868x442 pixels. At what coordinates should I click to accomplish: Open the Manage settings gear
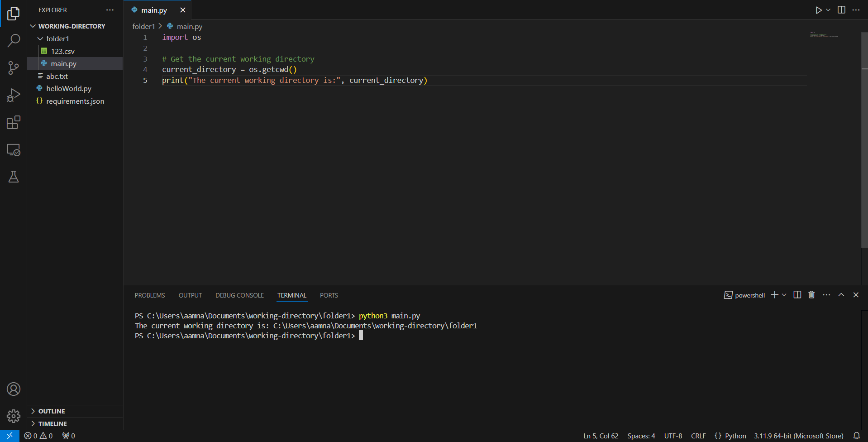pyautogui.click(x=14, y=416)
